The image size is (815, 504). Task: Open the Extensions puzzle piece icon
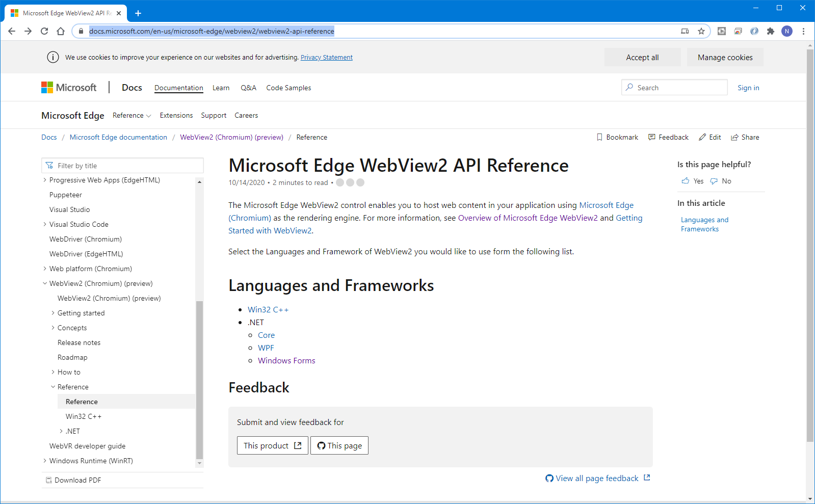click(x=771, y=31)
